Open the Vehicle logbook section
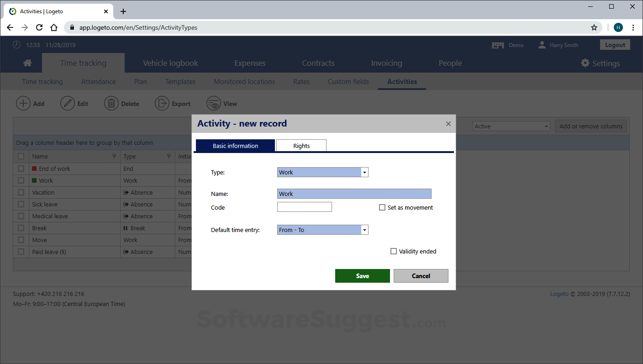 (x=170, y=63)
